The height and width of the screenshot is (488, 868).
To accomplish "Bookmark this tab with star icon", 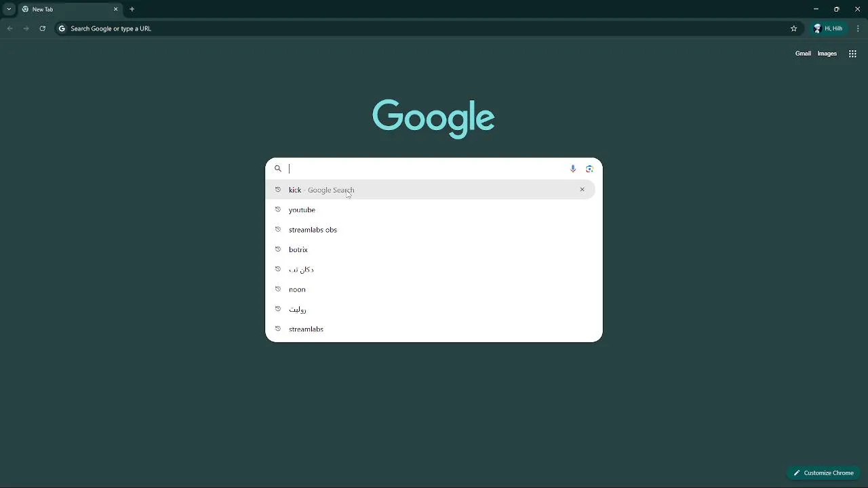I will (793, 28).
